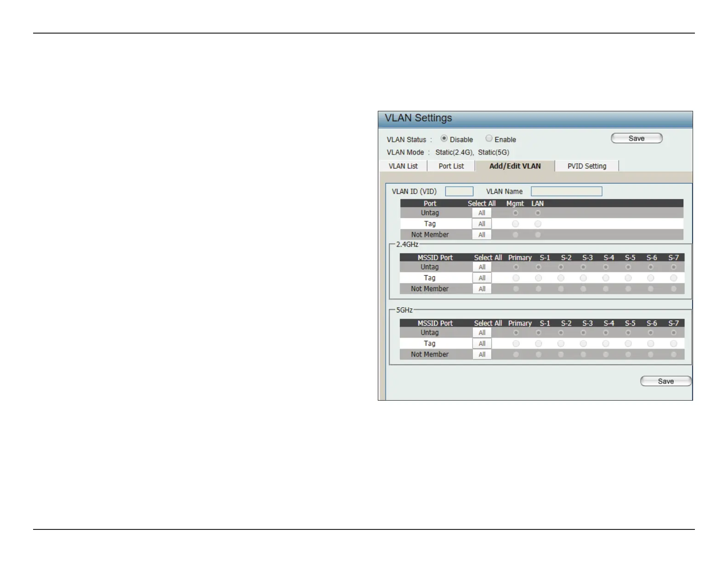Image resolution: width=728 pixels, height=563 pixels.
Task: Set 2.4GHz Primary MSSID to Tag
Action: tap(516, 278)
